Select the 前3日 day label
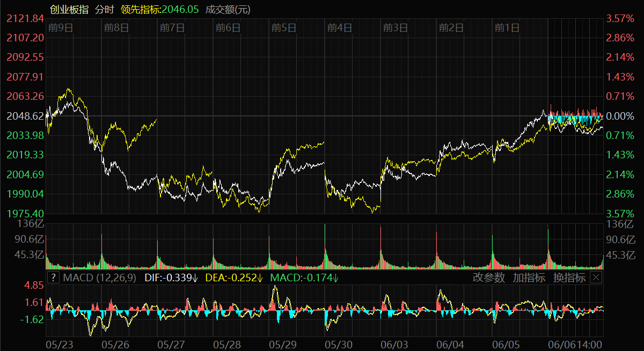Viewport: 644px width, 351px height. pyautogui.click(x=395, y=27)
